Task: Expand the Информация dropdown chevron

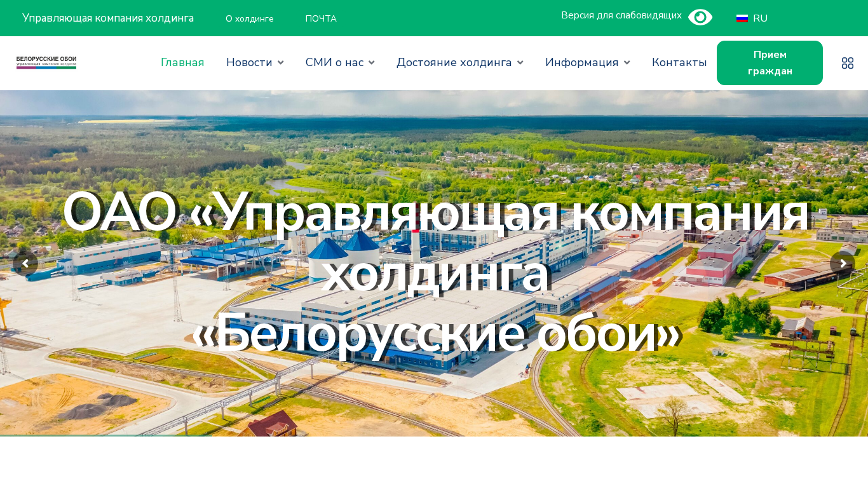Action: [627, 62]
